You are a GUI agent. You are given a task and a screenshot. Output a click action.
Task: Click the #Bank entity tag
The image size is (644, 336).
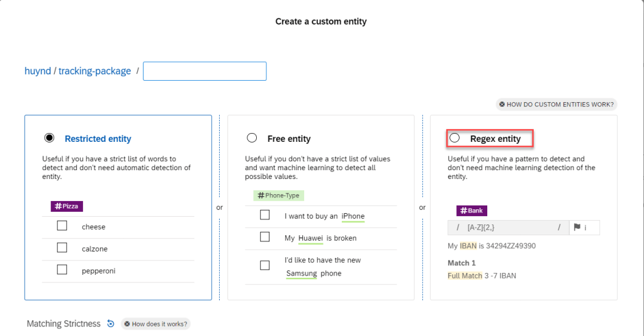click(472, 211)
